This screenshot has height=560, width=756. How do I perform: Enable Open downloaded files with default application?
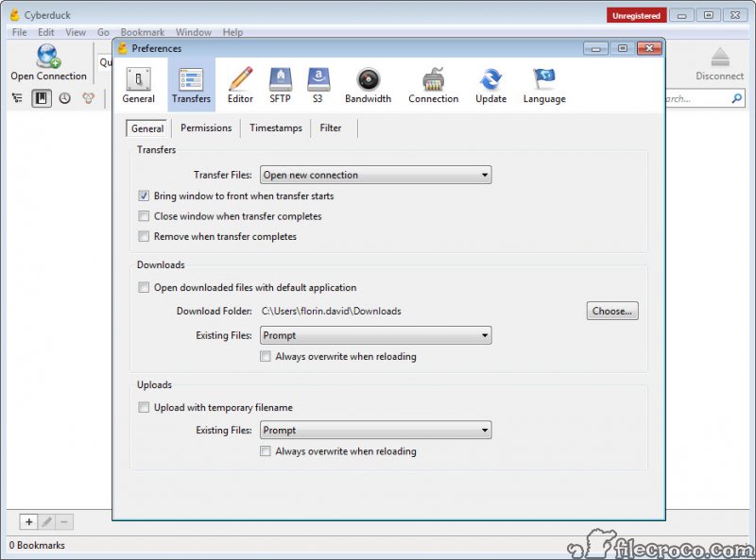[144, 287]
